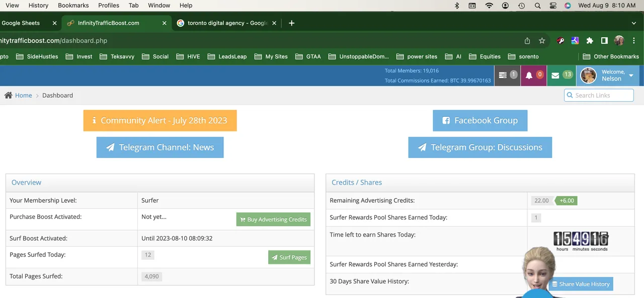Open the My Sites bookmarks folder
The width and height of the screenshot is (644, 298).
(271, 56)
